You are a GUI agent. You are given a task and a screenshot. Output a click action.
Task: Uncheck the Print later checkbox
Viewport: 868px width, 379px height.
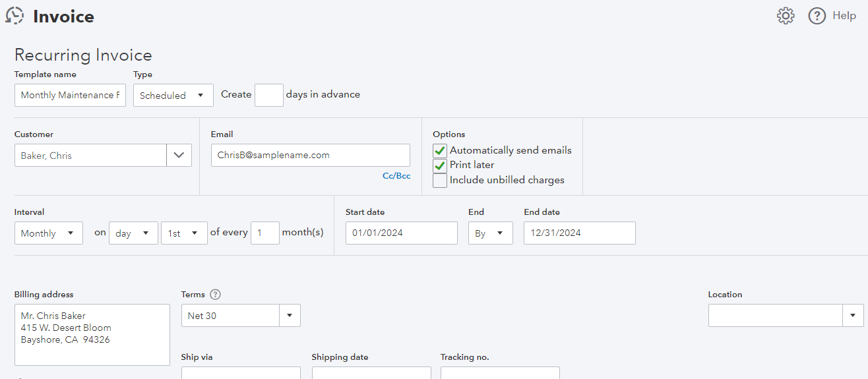[440, 165]
